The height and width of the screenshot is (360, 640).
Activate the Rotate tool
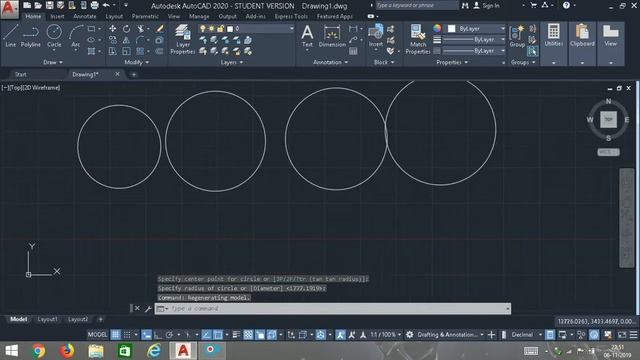(x=127, y=29)
